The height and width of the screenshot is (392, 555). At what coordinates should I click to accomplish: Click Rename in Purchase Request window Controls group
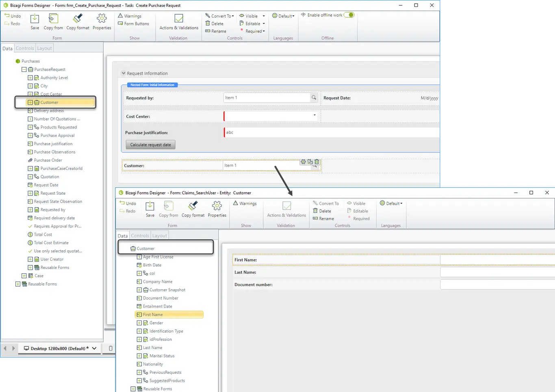(x=216, y=31)
